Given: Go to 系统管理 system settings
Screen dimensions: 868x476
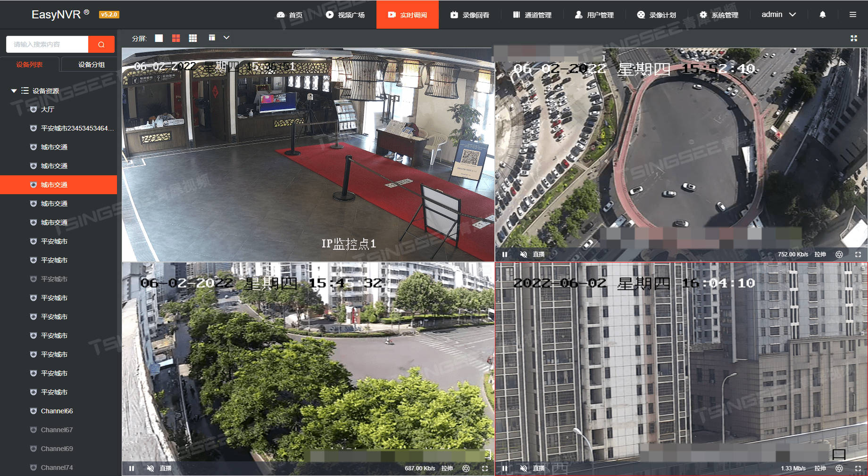Looking at the screenshot, I should click(718, 15).
